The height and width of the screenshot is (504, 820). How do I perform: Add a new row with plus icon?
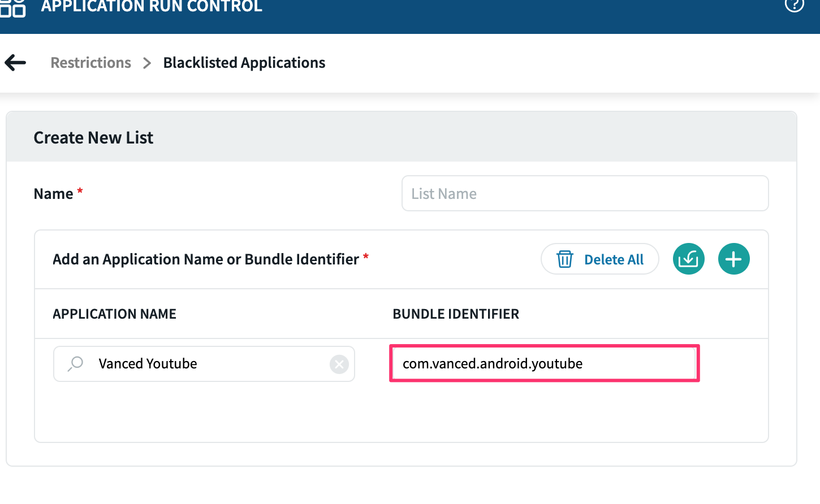point(733,259)
